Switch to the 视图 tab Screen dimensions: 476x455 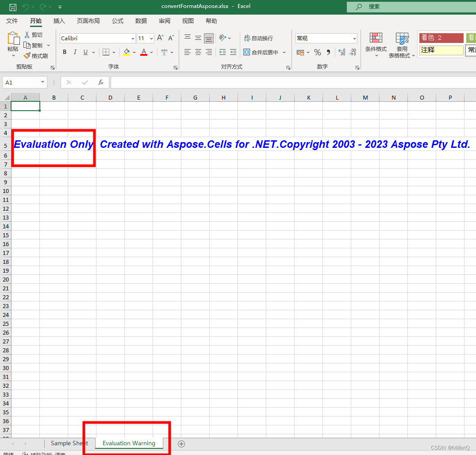[188, 21]
